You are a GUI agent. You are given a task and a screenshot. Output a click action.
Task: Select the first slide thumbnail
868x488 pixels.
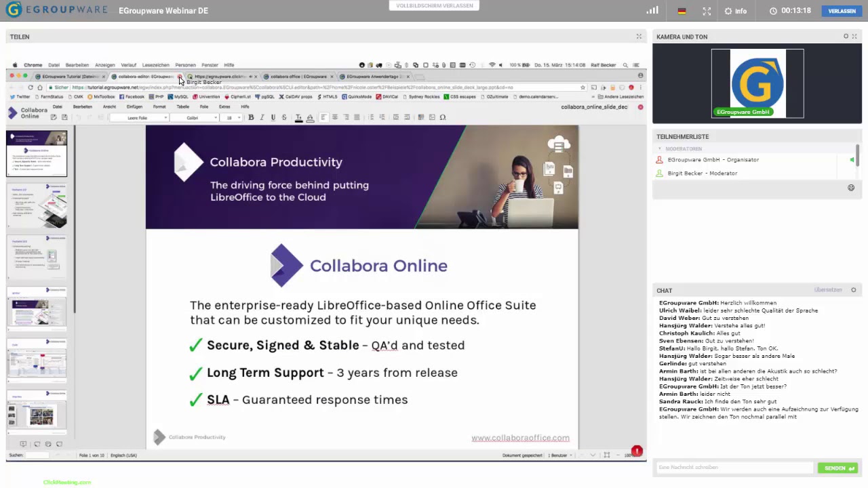37,154
